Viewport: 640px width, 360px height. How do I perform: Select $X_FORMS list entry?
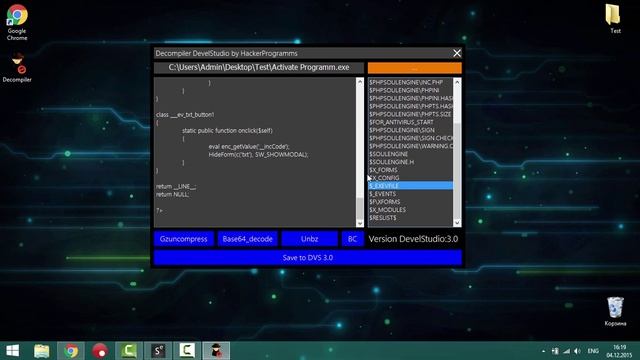pyautogui.click(x=410, y=170)
